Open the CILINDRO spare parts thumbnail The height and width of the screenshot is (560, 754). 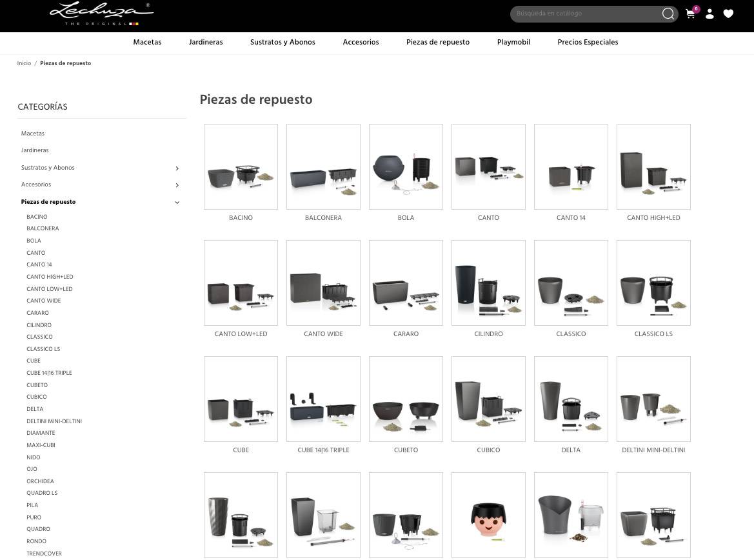point(488,283)
